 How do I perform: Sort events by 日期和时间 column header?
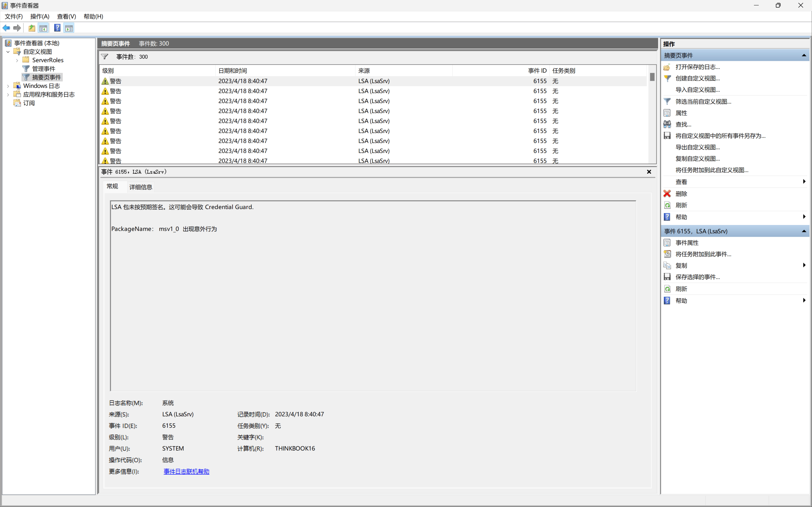[x=232, y=71]
